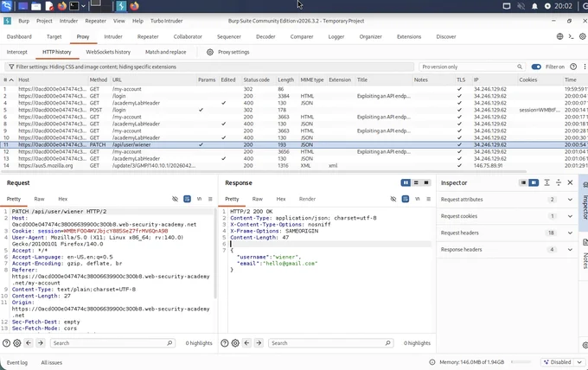588x370 pixels.
Task: Switch Request view to Raw
Action: pos(39,199)
